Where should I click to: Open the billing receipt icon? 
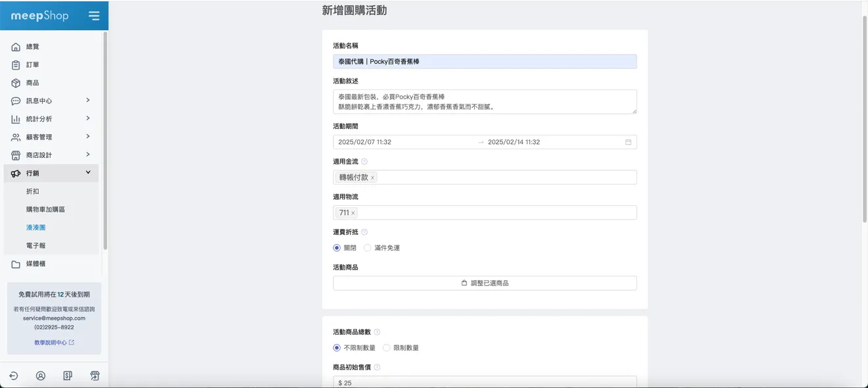point(68,376)
